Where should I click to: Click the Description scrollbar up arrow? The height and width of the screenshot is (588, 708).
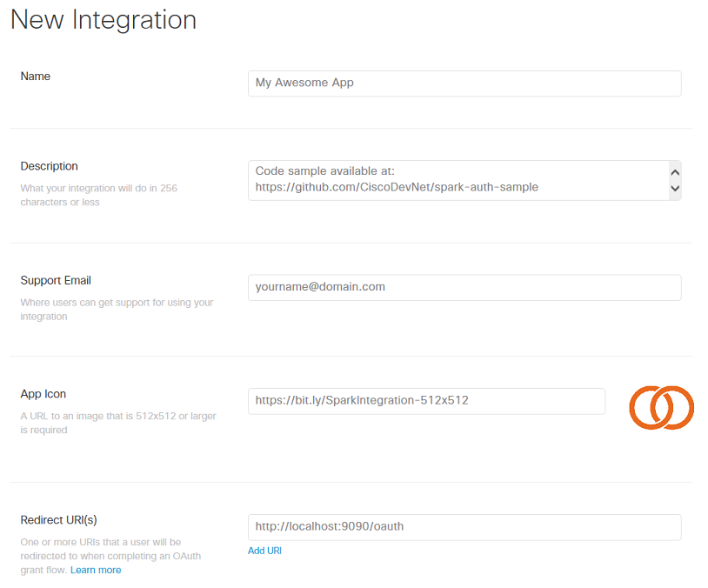click(675, 172)
